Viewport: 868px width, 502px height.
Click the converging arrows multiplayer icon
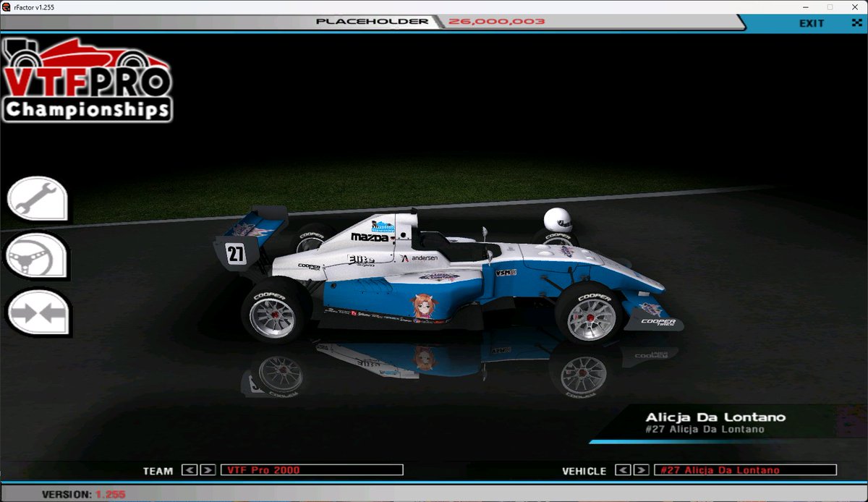tap(37, 312)
